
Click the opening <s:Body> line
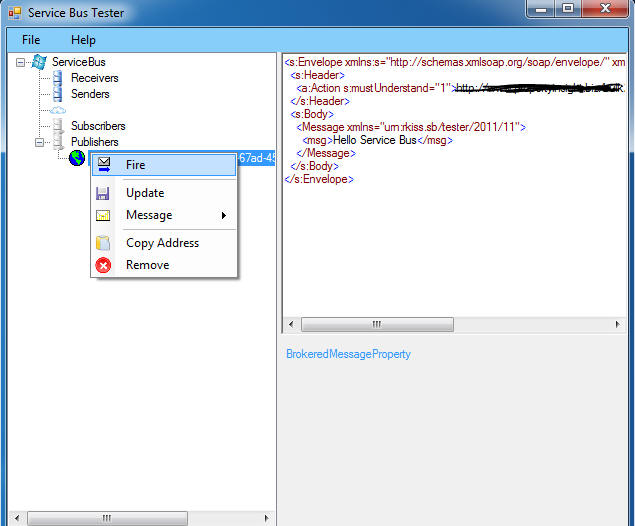(312, 114)
